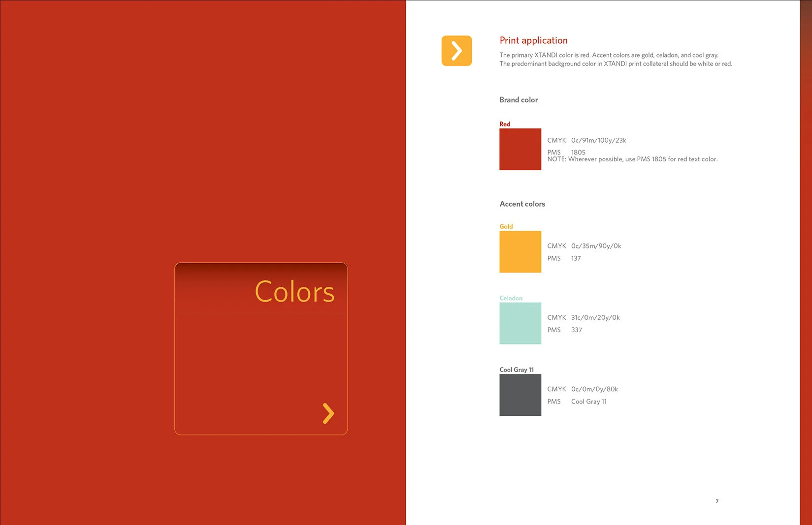
Task: Click the sentence about predominant background color
Action: point(616,64)
